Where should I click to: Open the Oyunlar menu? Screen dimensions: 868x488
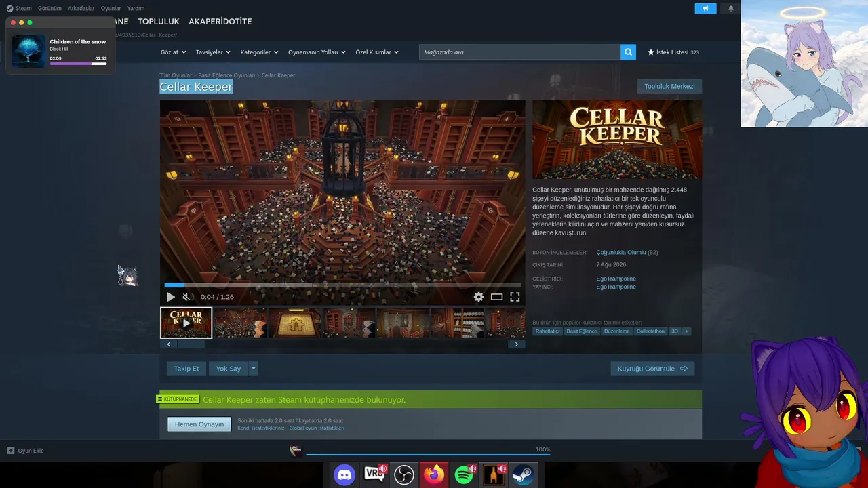(x=111, y=9)
